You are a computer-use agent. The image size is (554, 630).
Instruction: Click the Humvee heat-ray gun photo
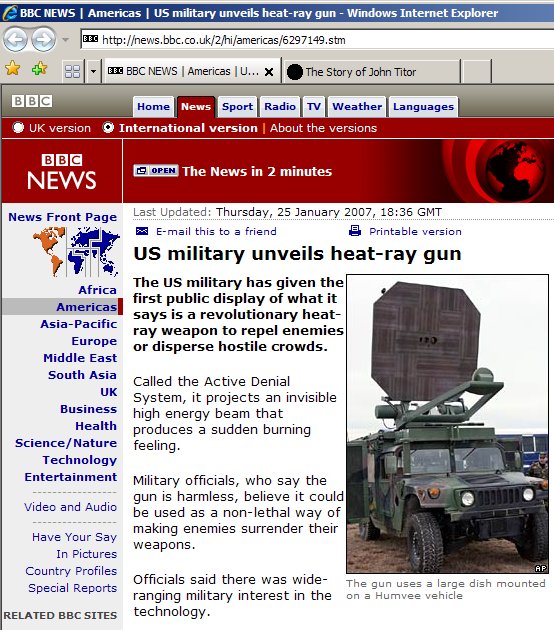click(448, 424)
